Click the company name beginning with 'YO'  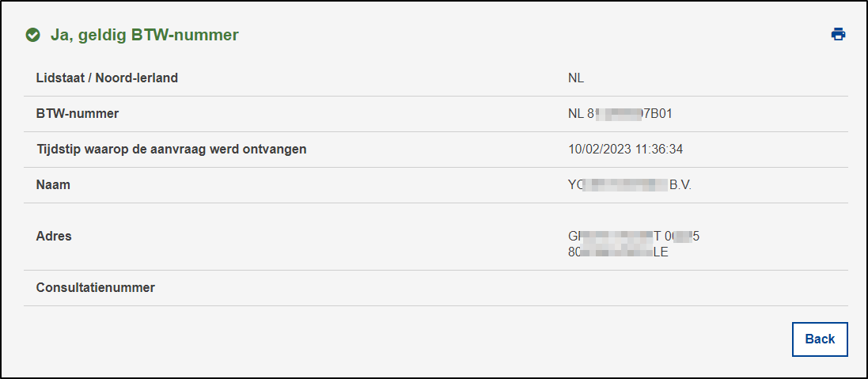617,185
